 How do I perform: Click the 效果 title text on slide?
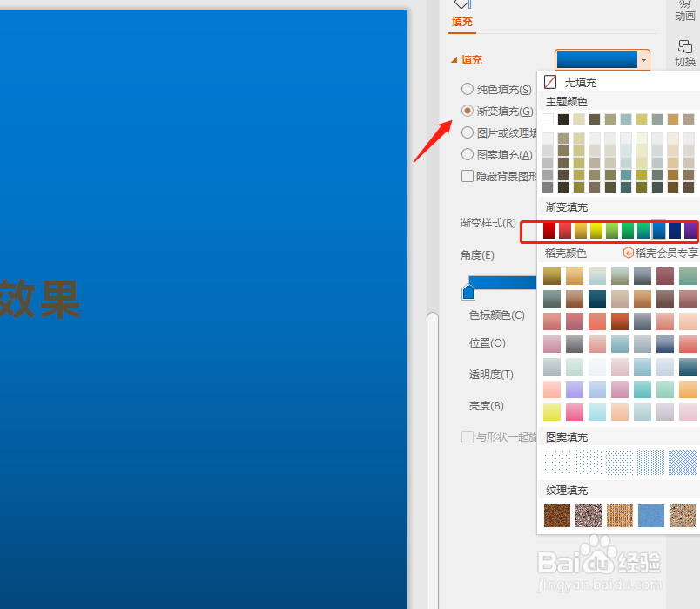click(x=40, y=299)
